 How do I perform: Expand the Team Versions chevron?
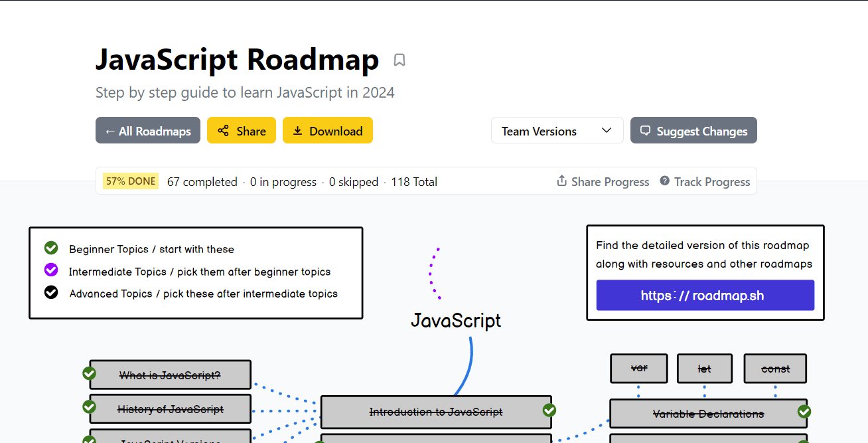pos(606,130)
